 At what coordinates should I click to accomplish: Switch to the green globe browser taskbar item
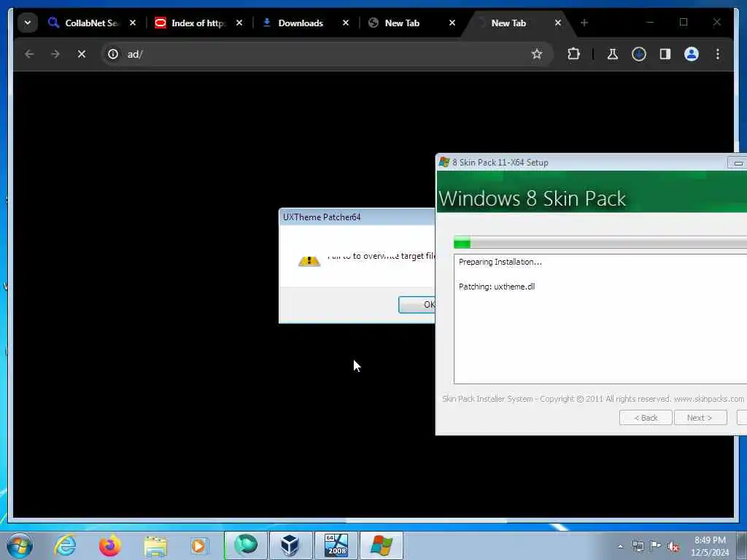tap(246, 545)
